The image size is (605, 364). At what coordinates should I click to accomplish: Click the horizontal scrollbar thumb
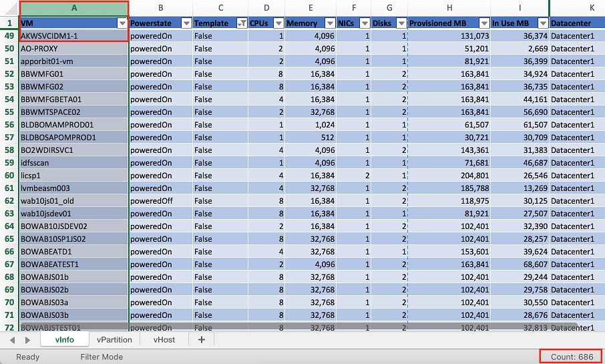(298, 327)
